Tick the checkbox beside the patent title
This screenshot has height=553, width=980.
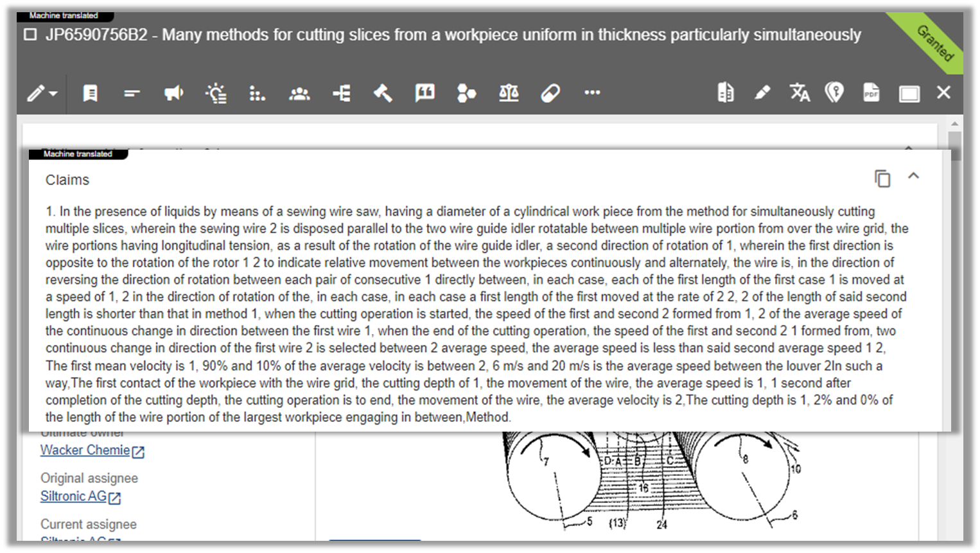(x=30, y=35)
